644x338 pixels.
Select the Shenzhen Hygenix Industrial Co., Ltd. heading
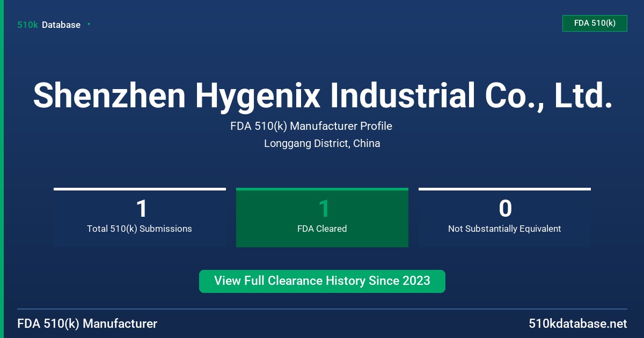coord(322,95)
